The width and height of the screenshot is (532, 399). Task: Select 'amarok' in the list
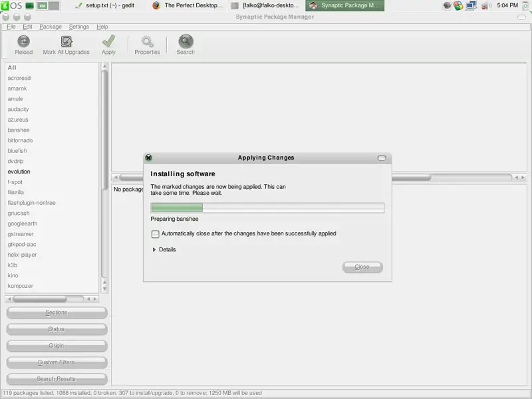click(x=52, y=88)
